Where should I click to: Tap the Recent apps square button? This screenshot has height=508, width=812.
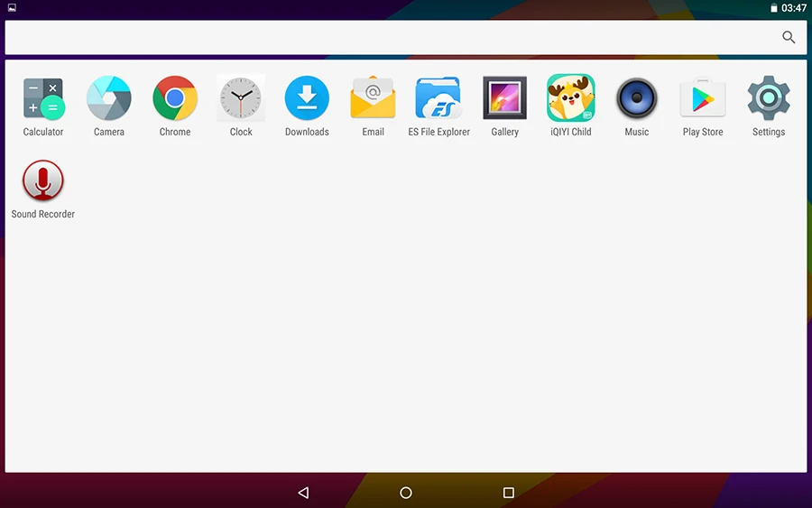(509, 493)
